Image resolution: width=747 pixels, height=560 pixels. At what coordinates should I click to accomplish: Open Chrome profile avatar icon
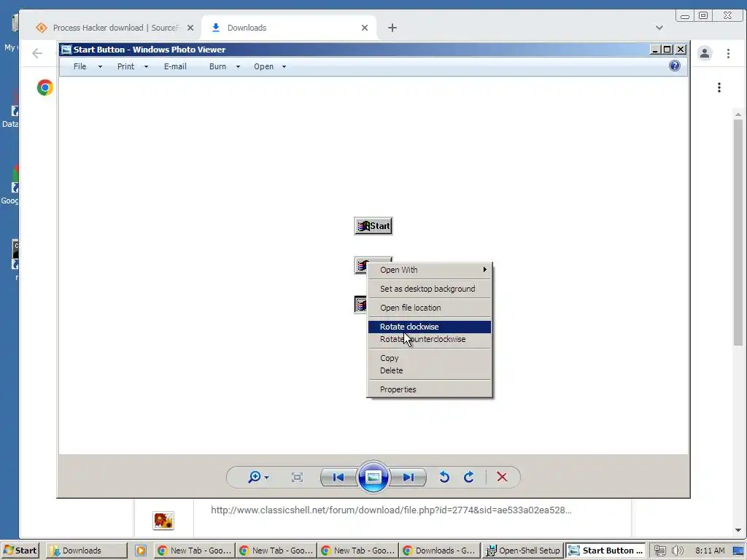705,52
